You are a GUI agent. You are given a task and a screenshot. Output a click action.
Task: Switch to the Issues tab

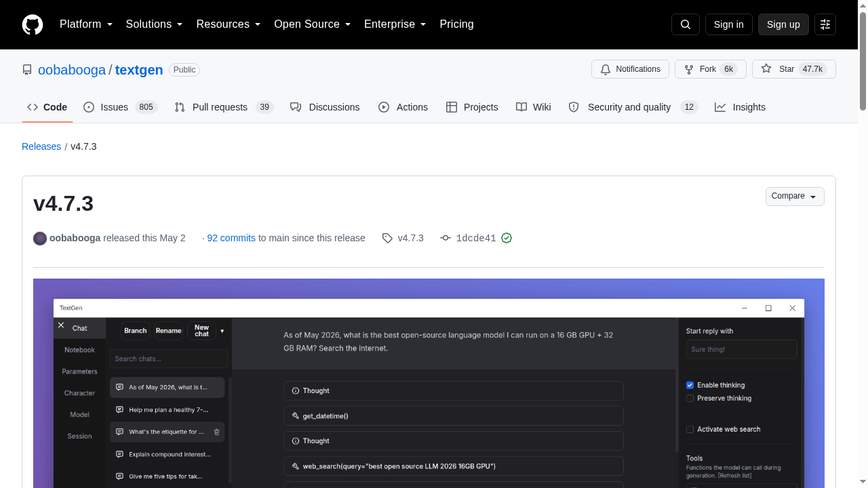click(120, 107)
